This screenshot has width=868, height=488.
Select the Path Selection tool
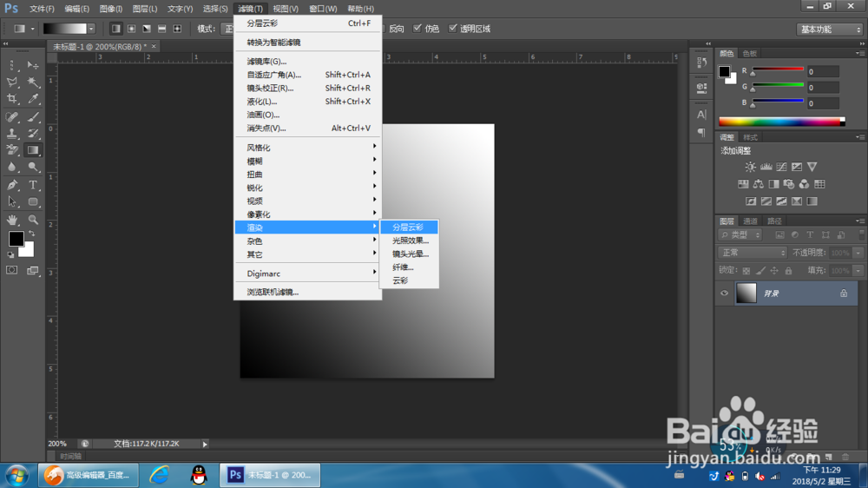point(12,201)
